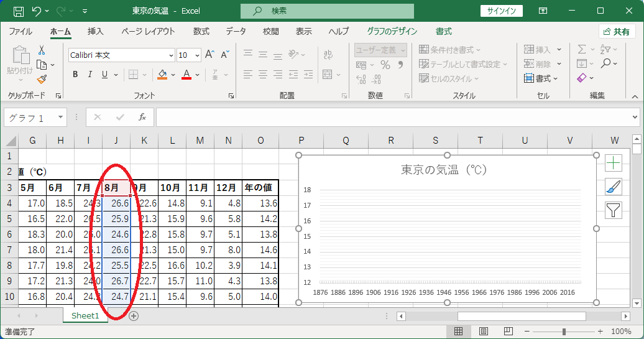The height and width of the screenshot is (339, 644).
Task: Apply comma style
Action: 400,65
